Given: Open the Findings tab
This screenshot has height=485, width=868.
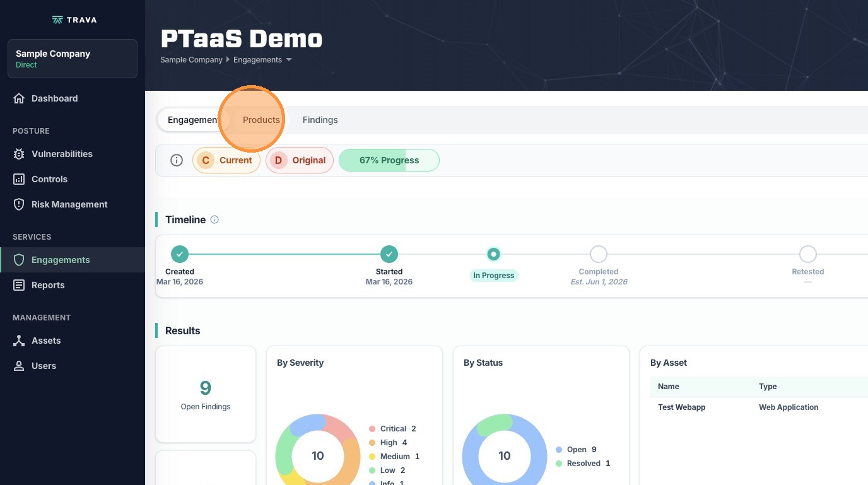Looking at the screenshot, I should click(320, 120).
